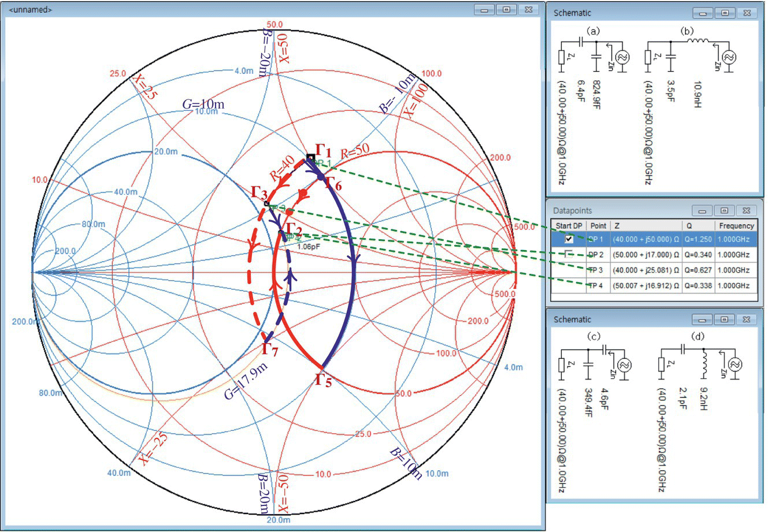Click the Q=1.250 cell
Screen dimensions: 768x532
pyautogui.click(x=697, y=239)
